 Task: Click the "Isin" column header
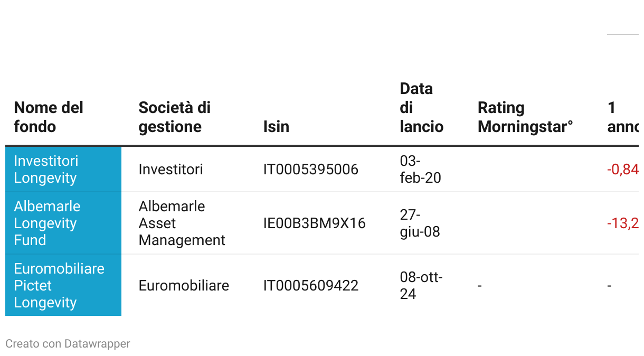click(x=276, y=127)
